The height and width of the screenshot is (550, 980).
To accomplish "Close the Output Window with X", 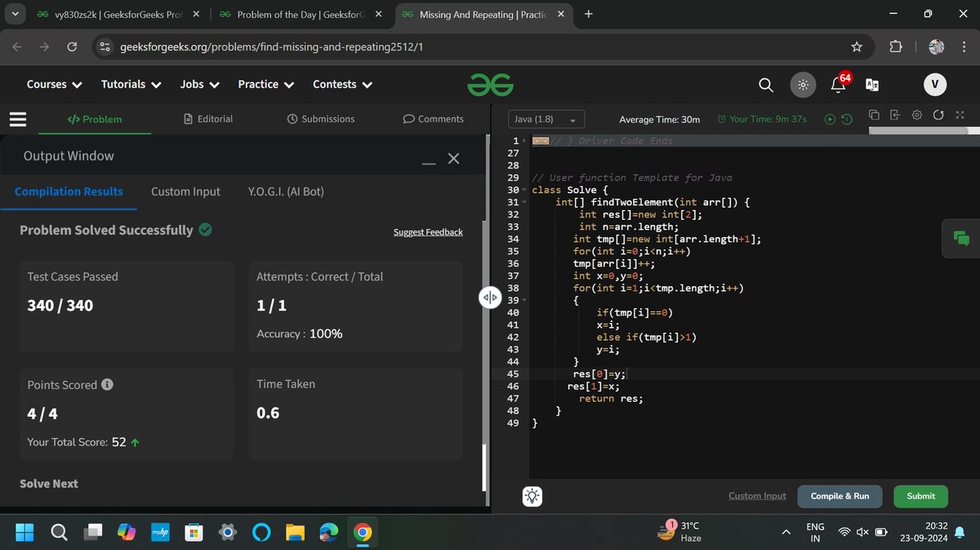I will pos(453,158).
